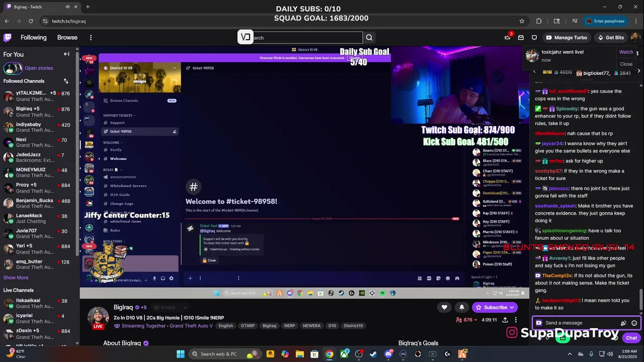Sort Followed Channels with the arrows icon
This screenshot has width=644, height=362.
[x=66, y=81]
